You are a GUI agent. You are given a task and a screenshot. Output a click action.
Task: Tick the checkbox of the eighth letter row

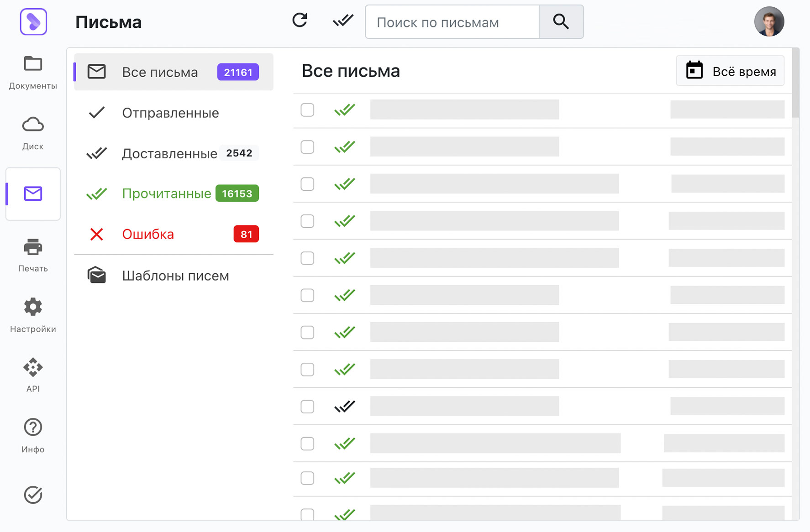click(307, 369)
